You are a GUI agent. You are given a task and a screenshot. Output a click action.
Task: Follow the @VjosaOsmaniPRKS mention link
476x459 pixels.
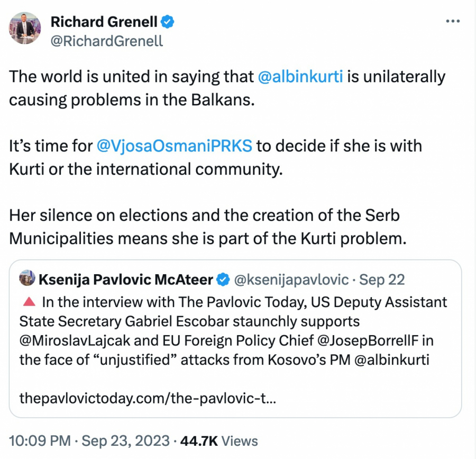[x=175, y=145]
